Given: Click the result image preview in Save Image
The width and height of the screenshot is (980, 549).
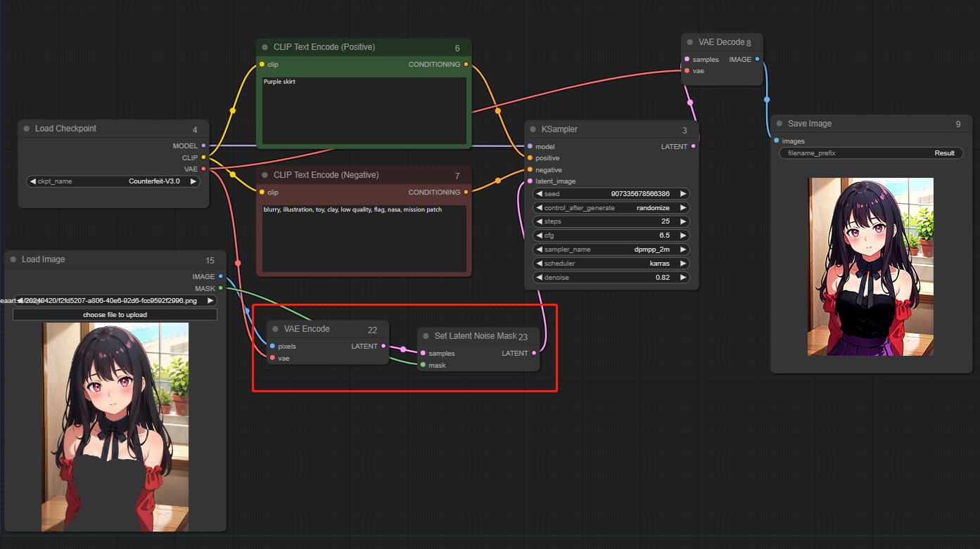Looking at the screenshot, I should pos(870,266).
